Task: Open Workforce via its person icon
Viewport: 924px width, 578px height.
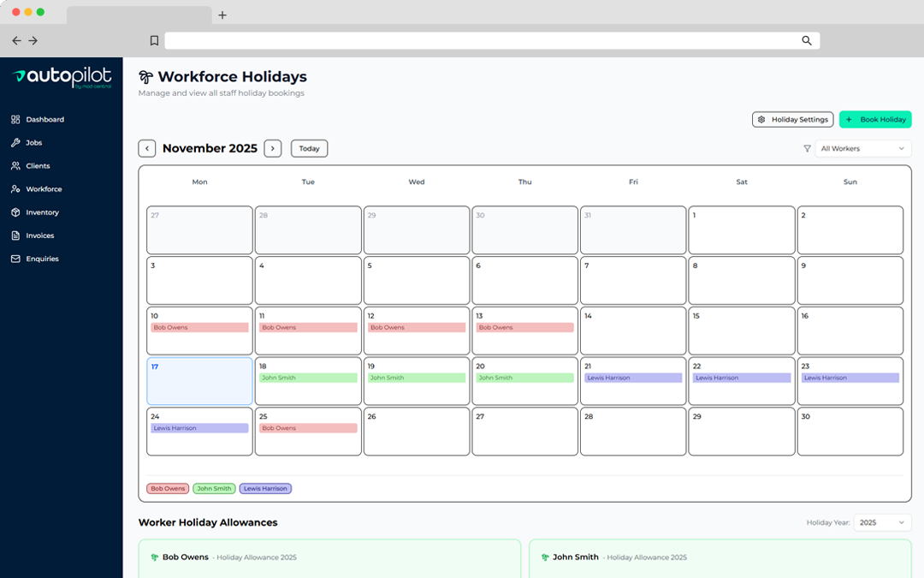Action: [x=14, y=188]
